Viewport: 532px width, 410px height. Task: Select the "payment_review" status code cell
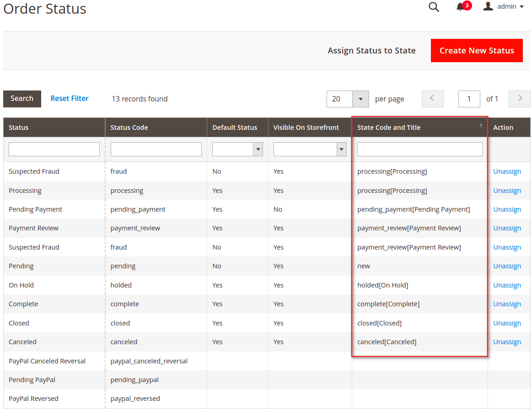tap(135, 228)
